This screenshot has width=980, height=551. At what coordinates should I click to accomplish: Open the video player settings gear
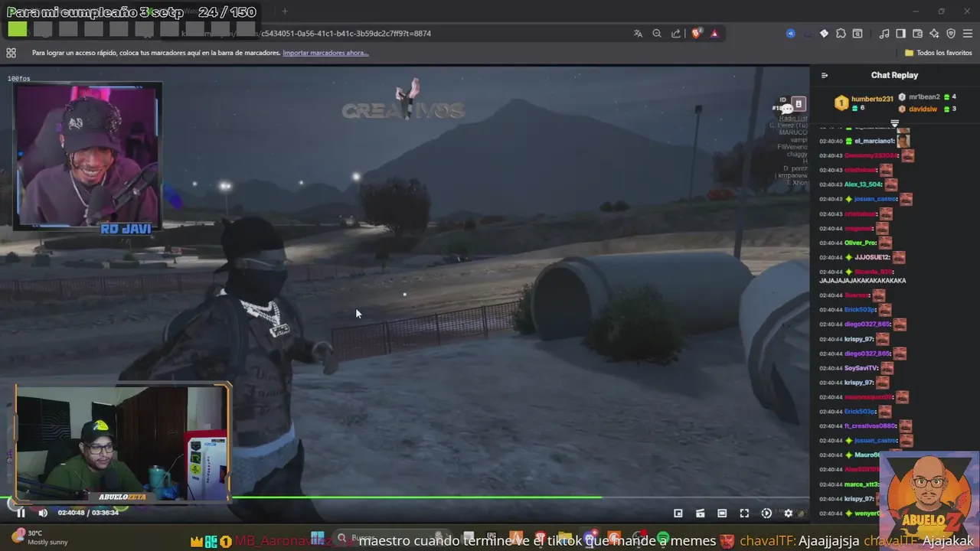[x=789, y=514]
